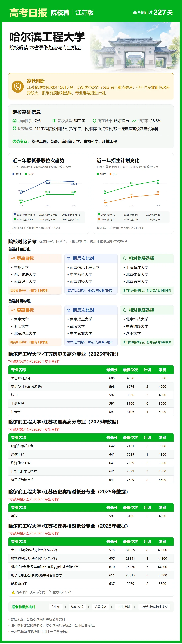Click the 招生计划 chip
This screenshot has height=644, width=182.
pos(124,607)
